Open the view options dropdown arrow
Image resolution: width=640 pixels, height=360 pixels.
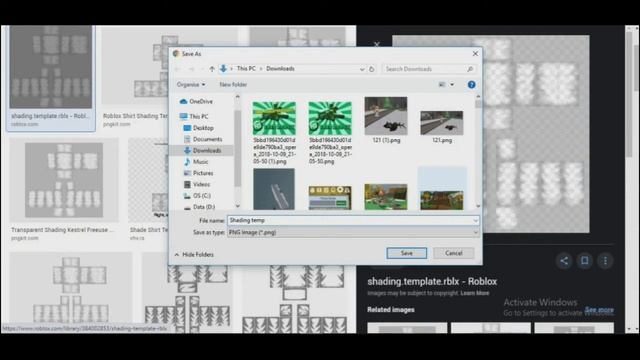pyautogui.click(x=452, y=84)
